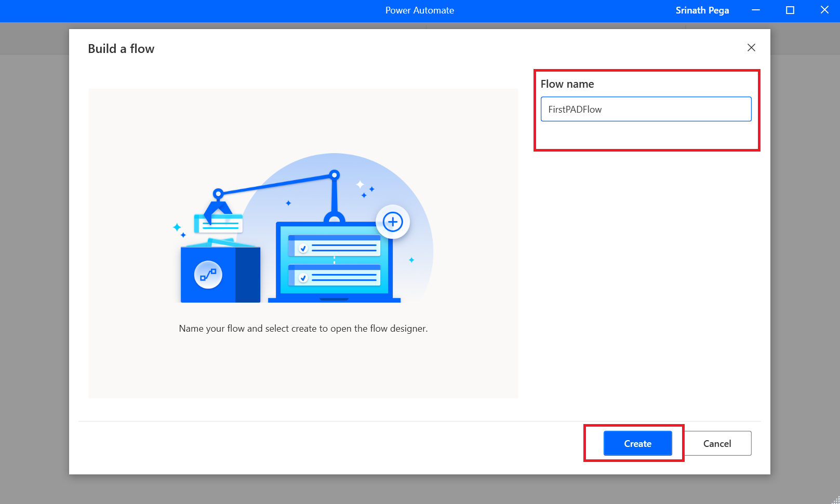Close the Power Automate application window
840x504 pixels.
click(x=824, y=10)
